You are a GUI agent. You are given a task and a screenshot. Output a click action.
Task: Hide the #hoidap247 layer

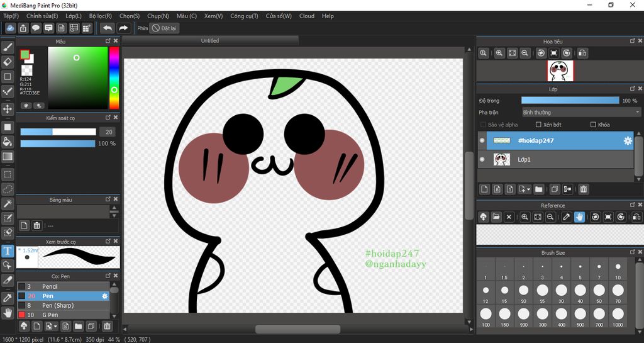(482, 140)
